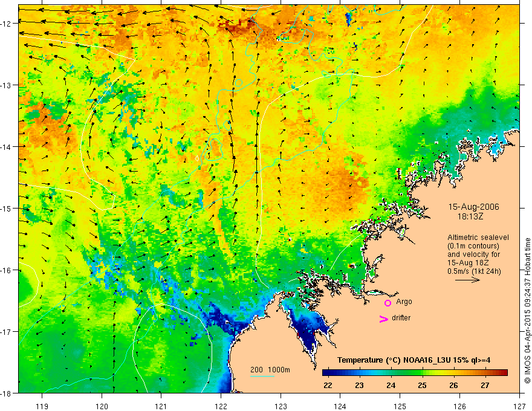Click the magenta drifter arrowhead legend marker

tap(383, 319)
